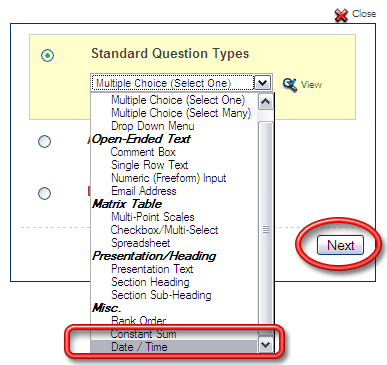Click the list's scroll-down arrow
The image size is (387, 365).
point(266,345)
